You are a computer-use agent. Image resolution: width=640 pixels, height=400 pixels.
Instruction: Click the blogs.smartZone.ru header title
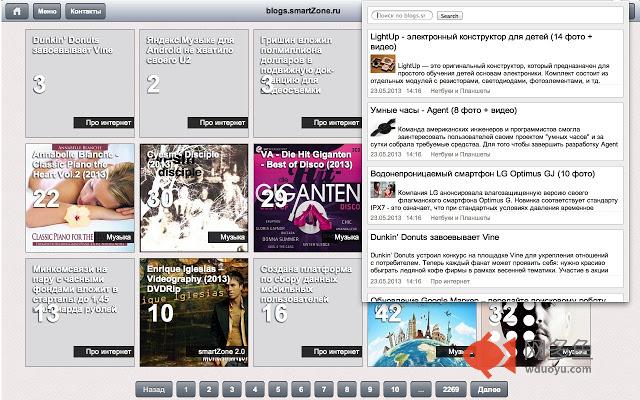pyautogui.click(x=303, y=11)
